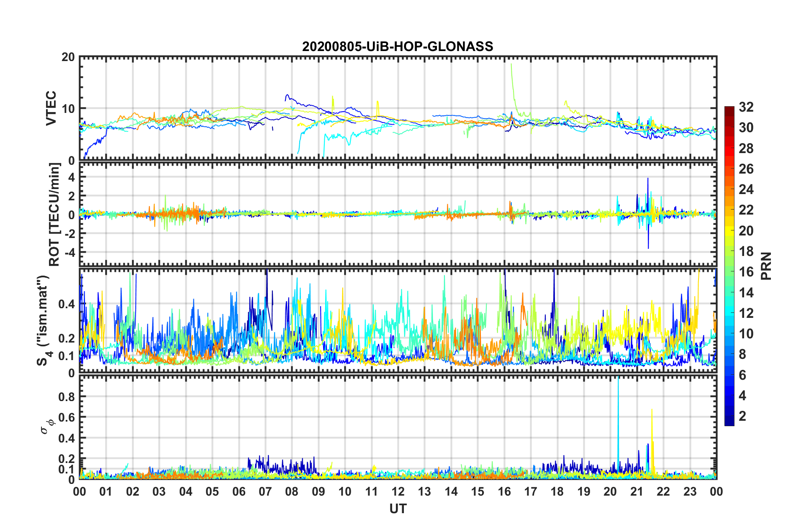This screenshot has height=532, width=796.
Task: Select the "UT" x-axis label
Action: click(398, 509)
